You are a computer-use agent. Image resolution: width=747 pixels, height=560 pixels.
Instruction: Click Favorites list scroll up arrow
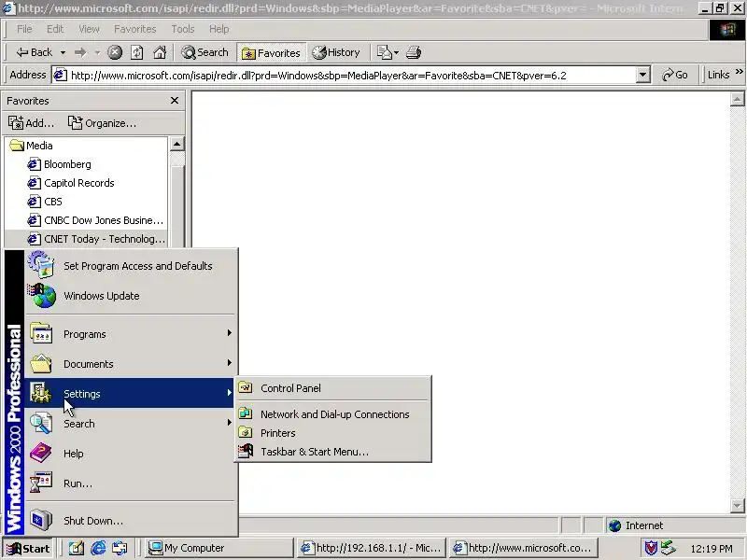click(x=176, y=144)
